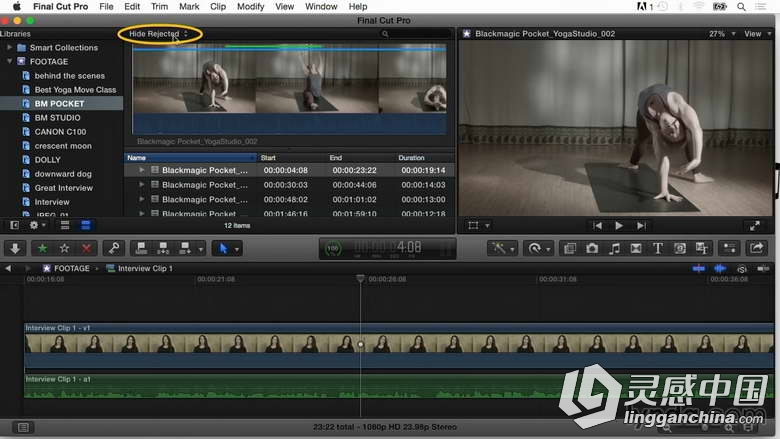Expand the clip ending at 00:00:23:22
780x439 pixels.
(x=142, y=170)
